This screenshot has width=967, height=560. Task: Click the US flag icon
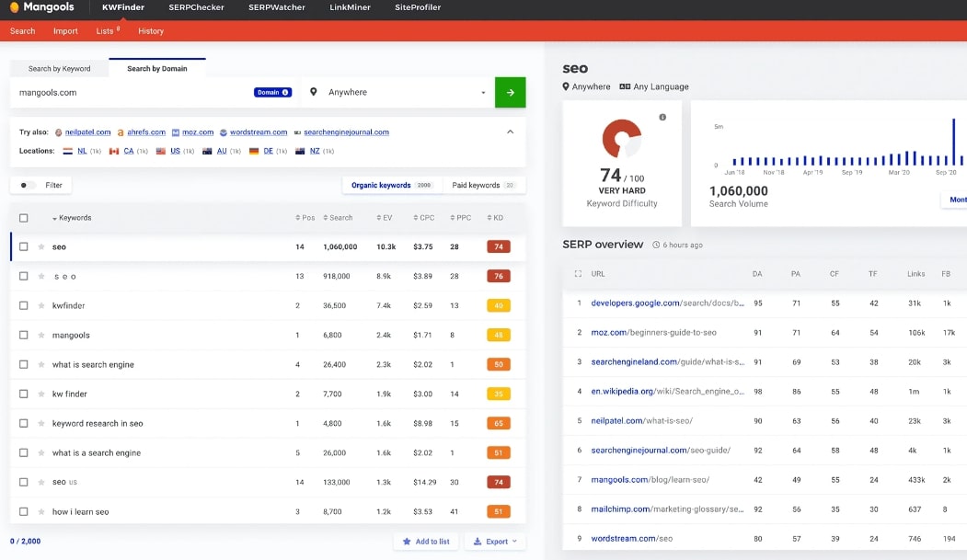[160, 151]
